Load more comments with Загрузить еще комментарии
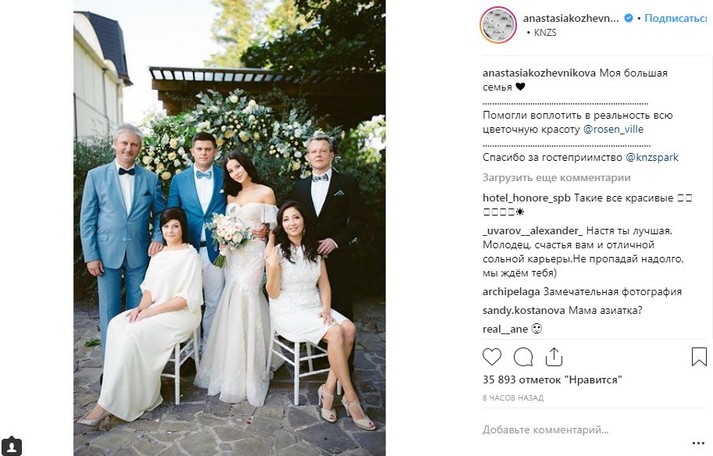This screenshot has width=713, height=456. (557, 178)
